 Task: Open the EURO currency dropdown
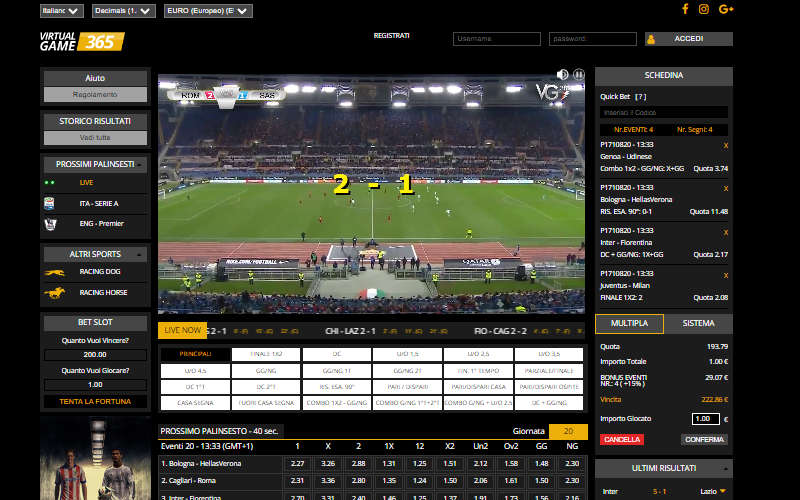[x=208, y=11]
